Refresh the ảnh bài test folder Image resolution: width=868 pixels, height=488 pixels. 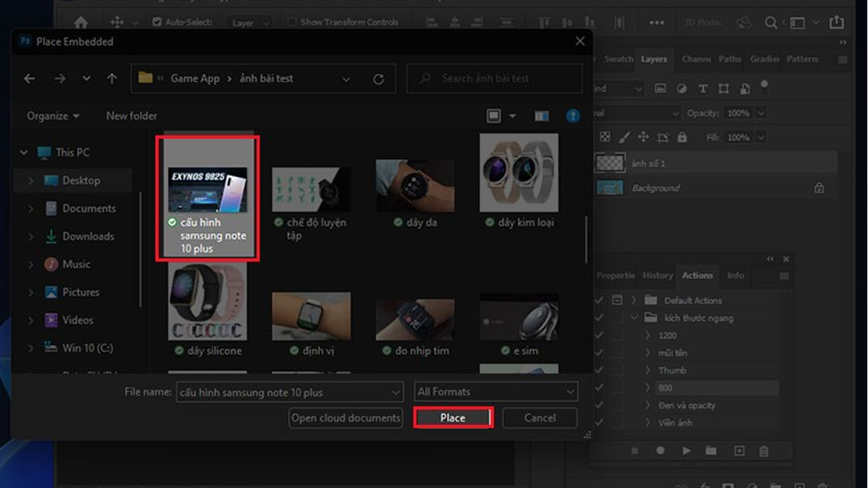click(x=378, y=79)
